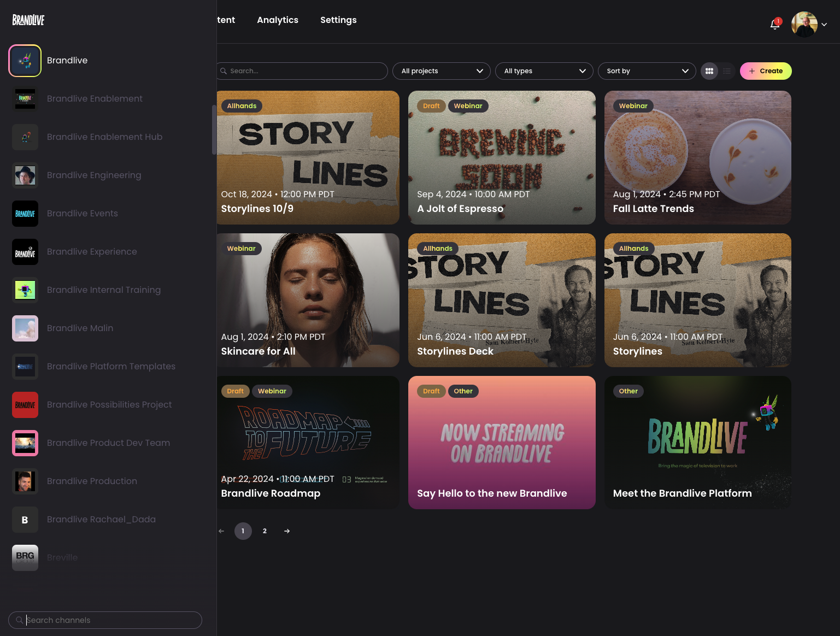Switch to the Brandlive channel

[x=67, y=61]
